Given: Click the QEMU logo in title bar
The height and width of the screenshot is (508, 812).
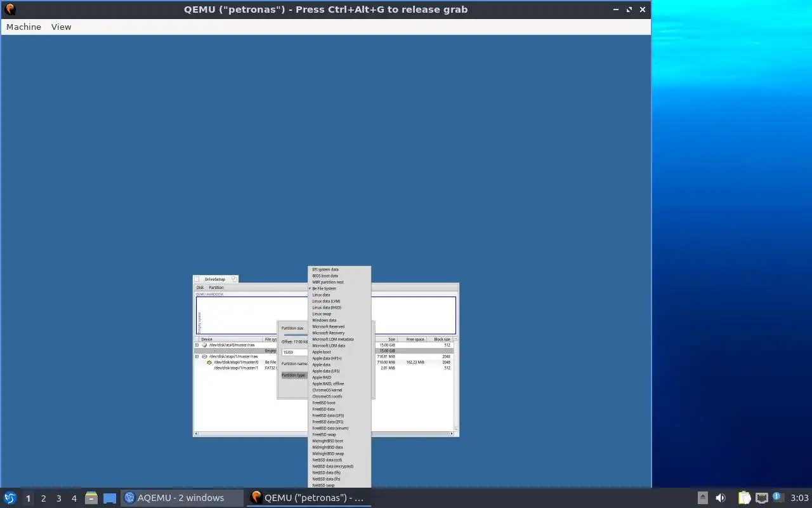Looking at the screenshot, I should (10, 10).
